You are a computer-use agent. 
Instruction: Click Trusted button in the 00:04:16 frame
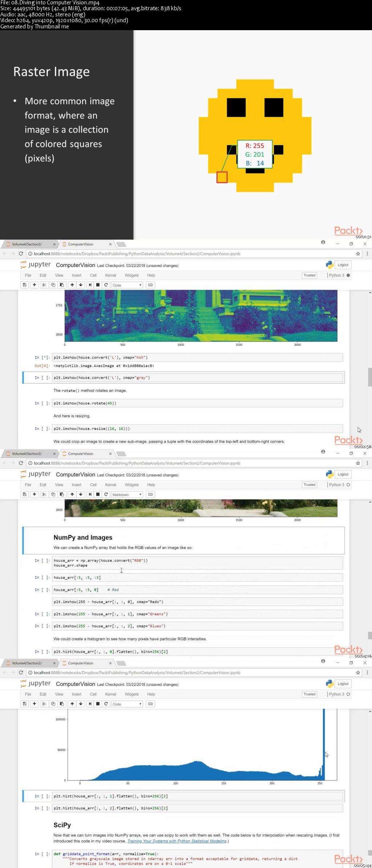point(310,485)
